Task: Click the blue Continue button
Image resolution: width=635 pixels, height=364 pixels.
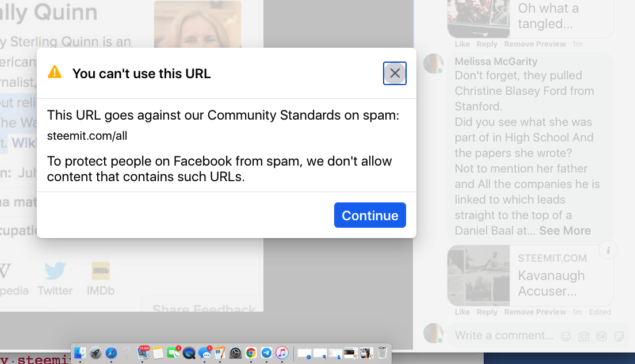Action: click(370, 215)
